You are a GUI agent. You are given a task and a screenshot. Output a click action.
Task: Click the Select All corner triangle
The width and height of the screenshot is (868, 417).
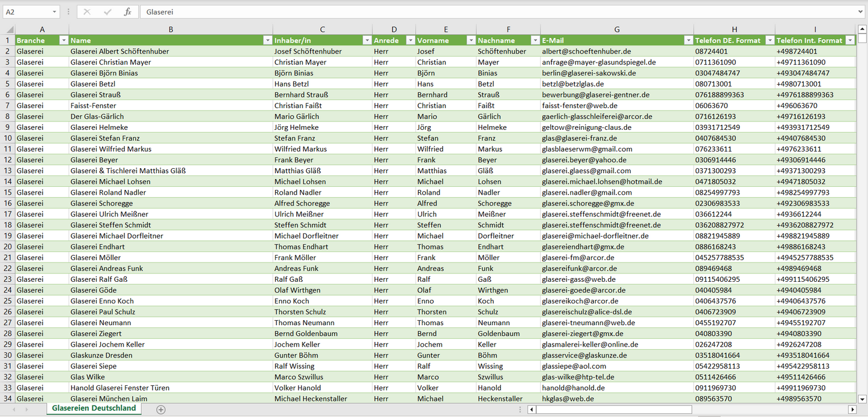(x=10, y=29)
